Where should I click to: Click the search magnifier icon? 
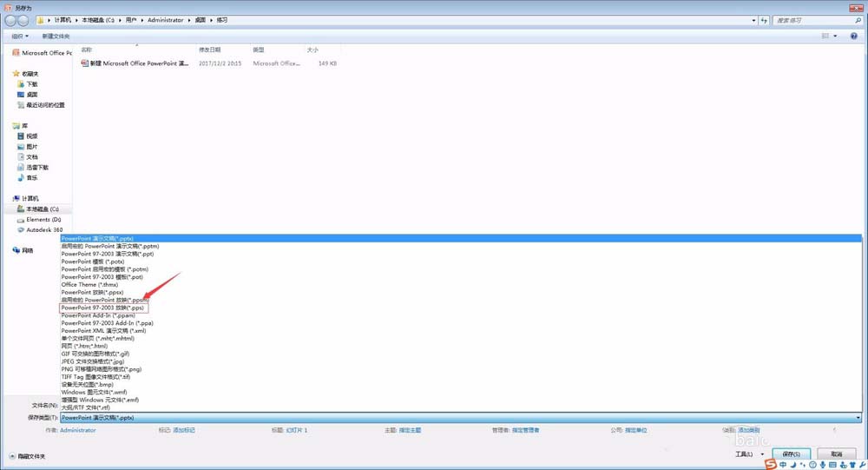click(x=858, y=20)
